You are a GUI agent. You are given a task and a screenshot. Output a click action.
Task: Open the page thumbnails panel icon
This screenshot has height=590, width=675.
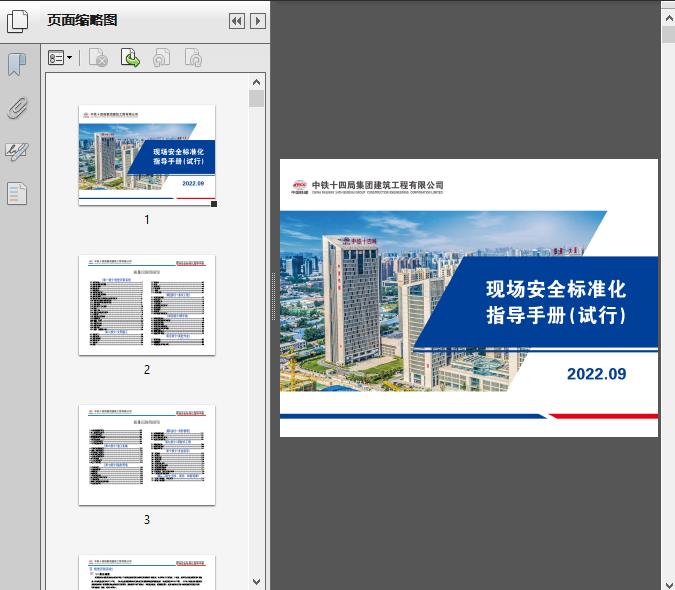[x=18, y=21]
